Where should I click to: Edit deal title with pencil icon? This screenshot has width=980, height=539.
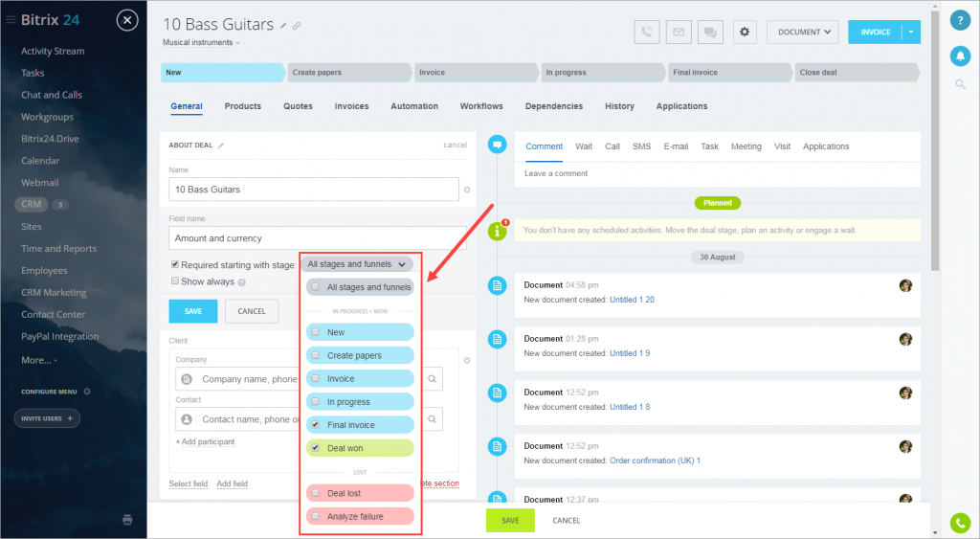click(283, 26)
